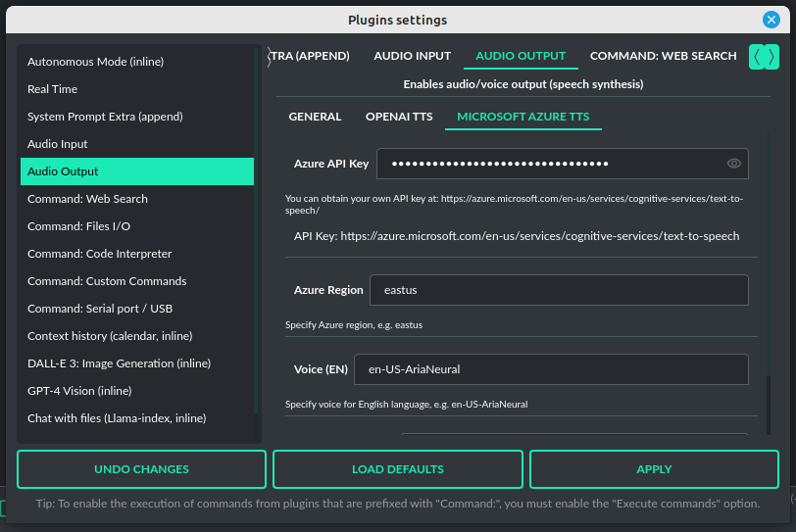Image resolution: width=796 pixels, height=532 pixels.
Task: Click the Voice (EN) input field
Action: (x=550, y=369)
